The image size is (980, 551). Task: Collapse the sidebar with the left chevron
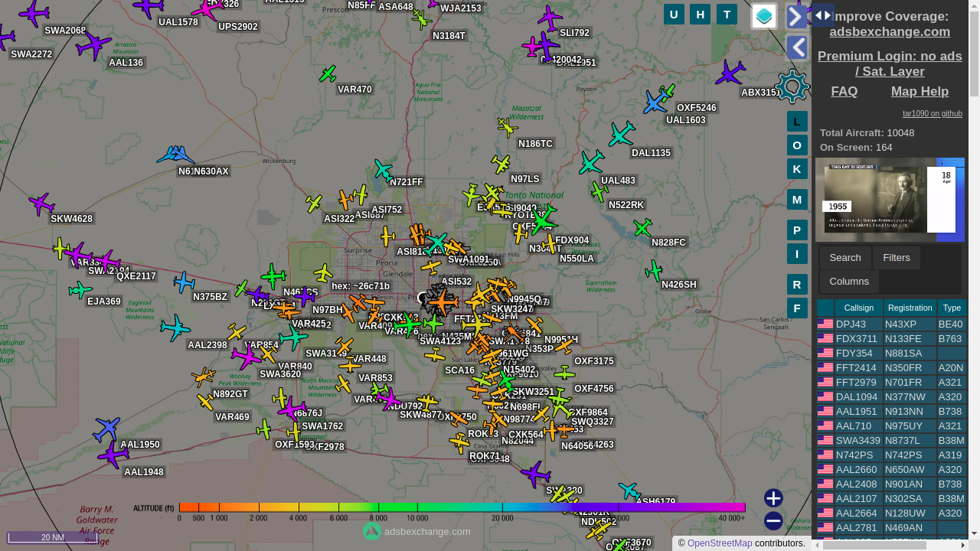tap(796, 47)
